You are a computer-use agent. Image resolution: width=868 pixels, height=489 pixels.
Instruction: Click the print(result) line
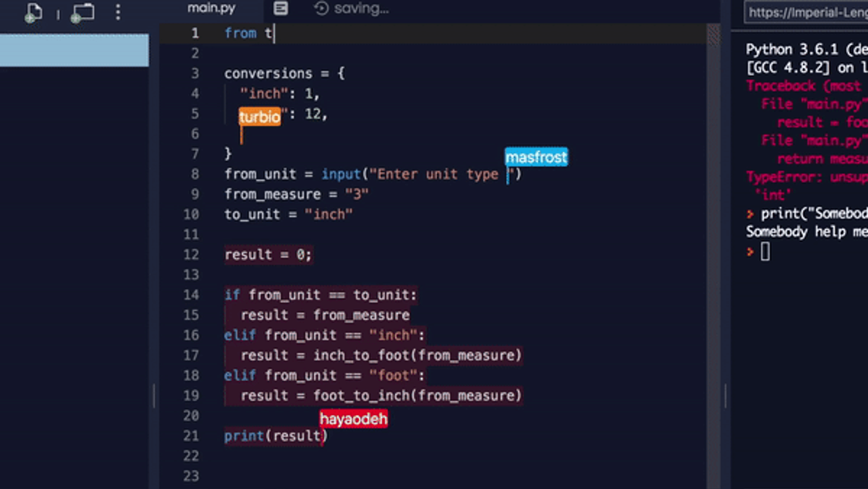pos(275,436)
